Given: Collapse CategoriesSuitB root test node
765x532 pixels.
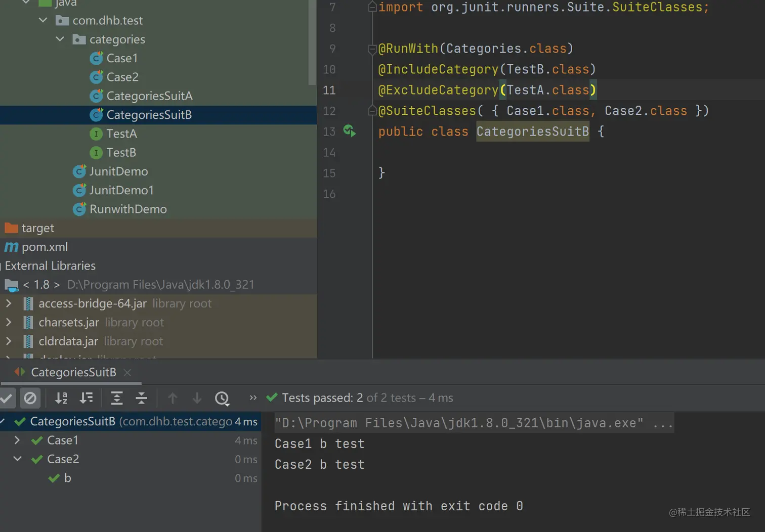Looking at the screenshot, I should (x=3, y=421).
